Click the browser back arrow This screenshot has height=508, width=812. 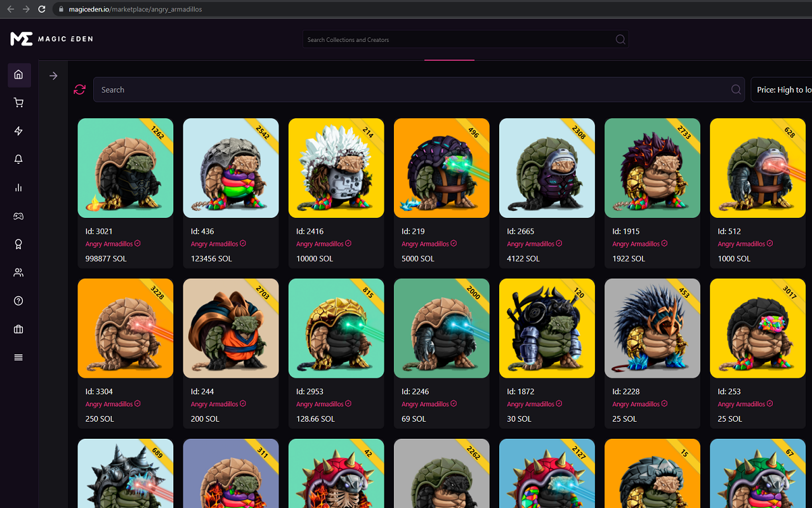[x=9, y=9]
